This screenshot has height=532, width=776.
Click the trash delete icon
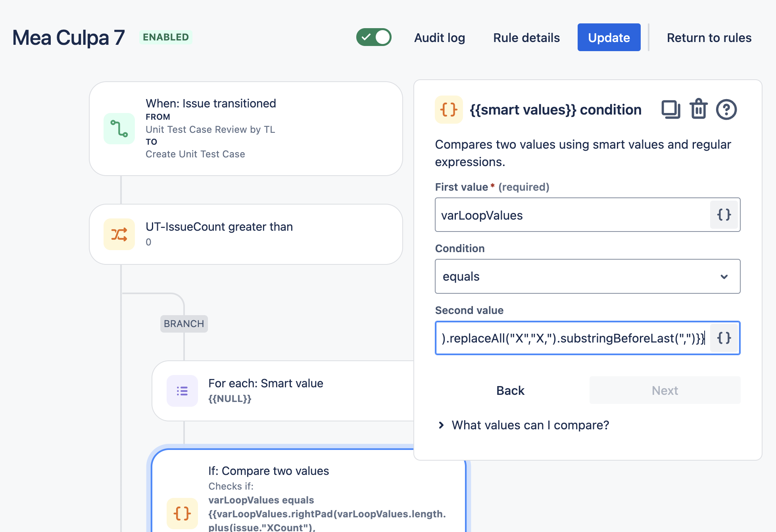coord(699,109)
